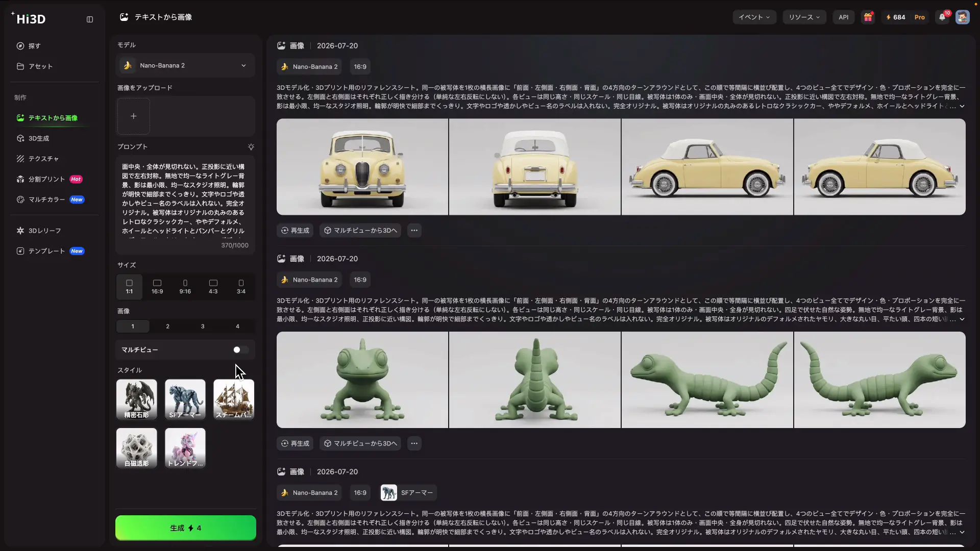The height and width of the screenshot is (551, 980).
Task: Click the Nano-Banana 2 tag on car result
Action: (x=310, y=67)
